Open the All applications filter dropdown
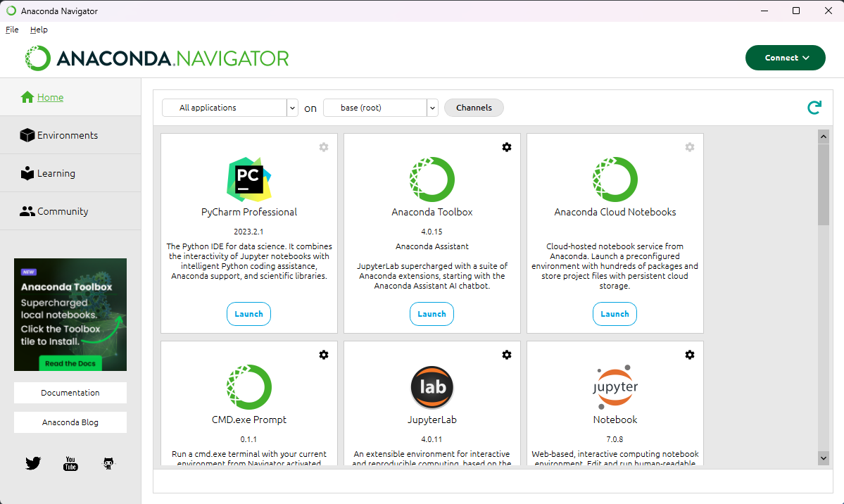 click(x=230, y=108)
